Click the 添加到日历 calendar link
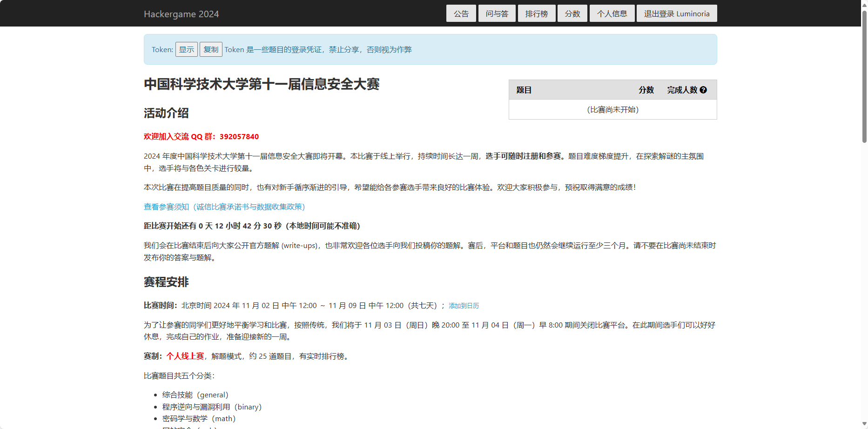 463,306
